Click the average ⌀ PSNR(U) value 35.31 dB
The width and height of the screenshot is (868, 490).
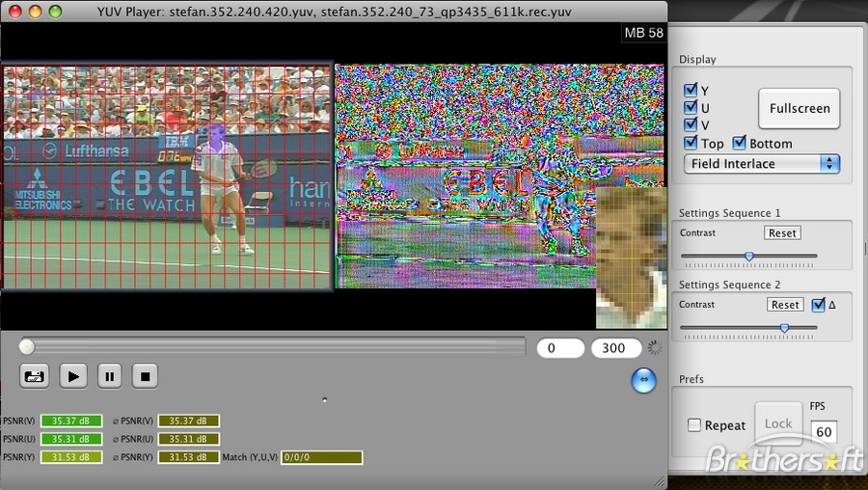point(189,439)
